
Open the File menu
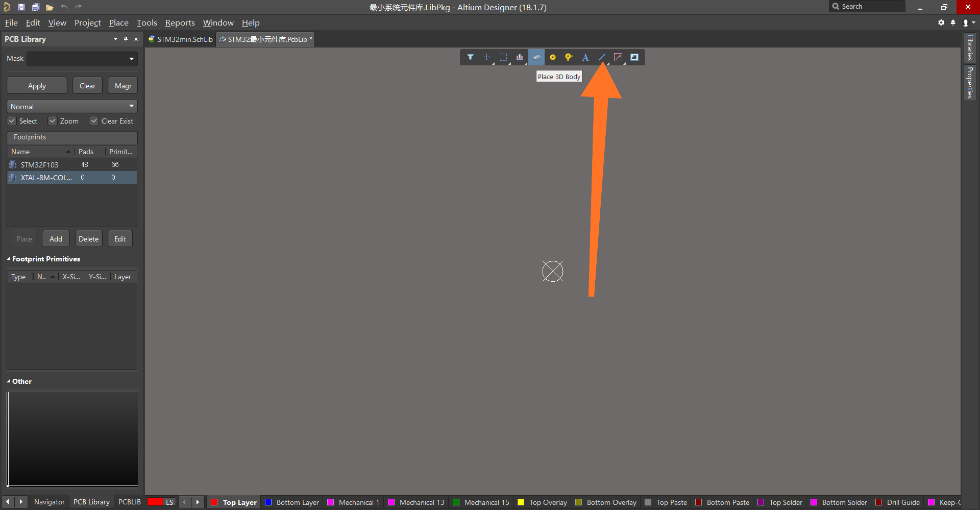(x=11, y=22)
